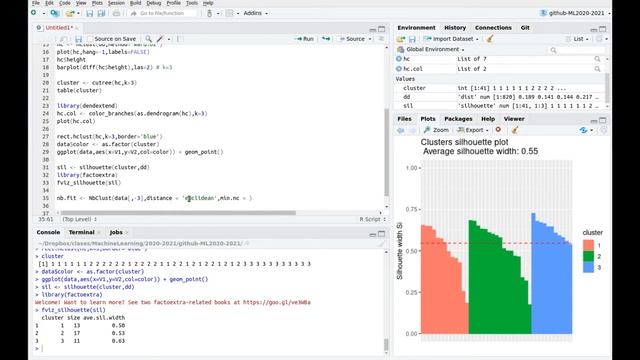Viewport: 640px width, 360px height.
Task: Open the workspace panes layout icon
Action: point(230,13)
